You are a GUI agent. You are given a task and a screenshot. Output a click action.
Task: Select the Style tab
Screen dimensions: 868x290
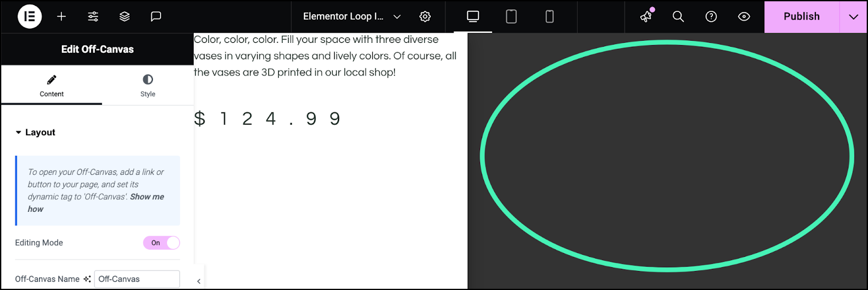click(148, 86)
